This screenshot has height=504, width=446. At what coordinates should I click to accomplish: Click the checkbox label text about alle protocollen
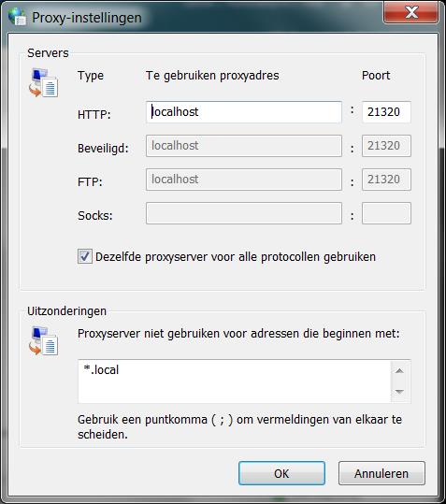[x=236, y=257]
